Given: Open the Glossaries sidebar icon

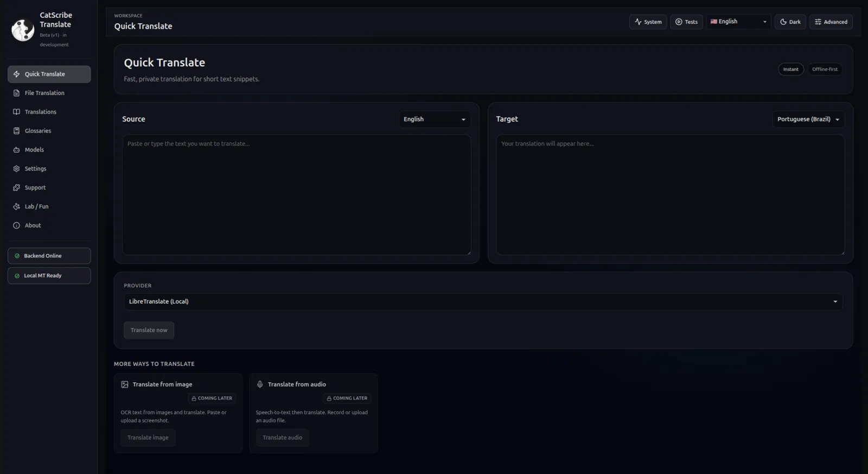Looking at the screenshot, I should (16, 131).
